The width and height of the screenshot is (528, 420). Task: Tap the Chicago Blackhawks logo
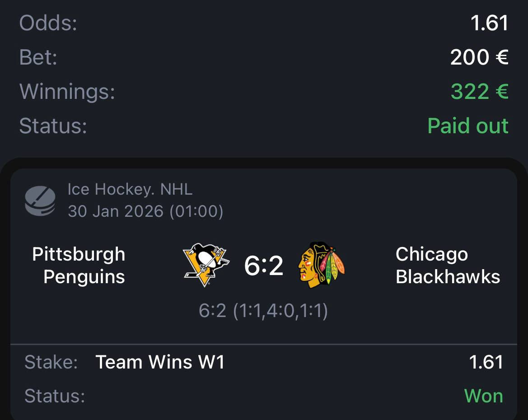[321, 265]
